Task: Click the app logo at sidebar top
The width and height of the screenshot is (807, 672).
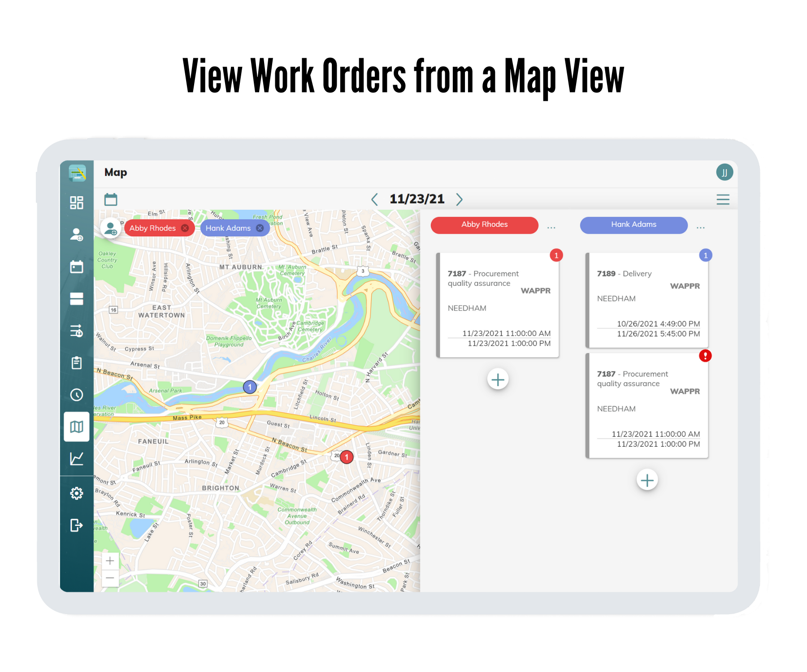Action: pos(77,173)
